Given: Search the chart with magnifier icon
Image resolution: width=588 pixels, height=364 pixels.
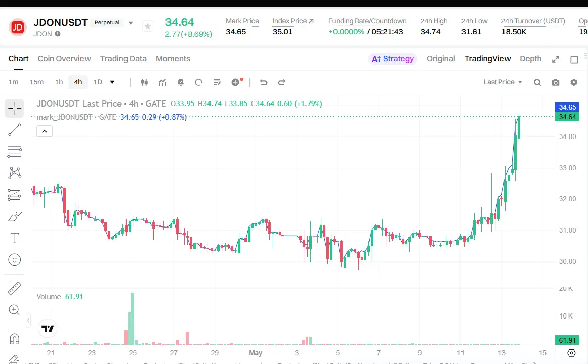Looking at the screenshot, I should tap(537, 82).
